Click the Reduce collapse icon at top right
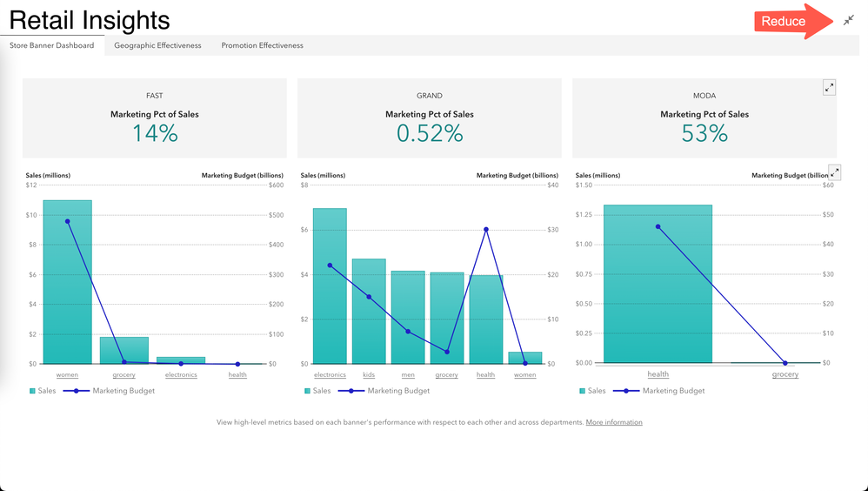 (848, 20)
